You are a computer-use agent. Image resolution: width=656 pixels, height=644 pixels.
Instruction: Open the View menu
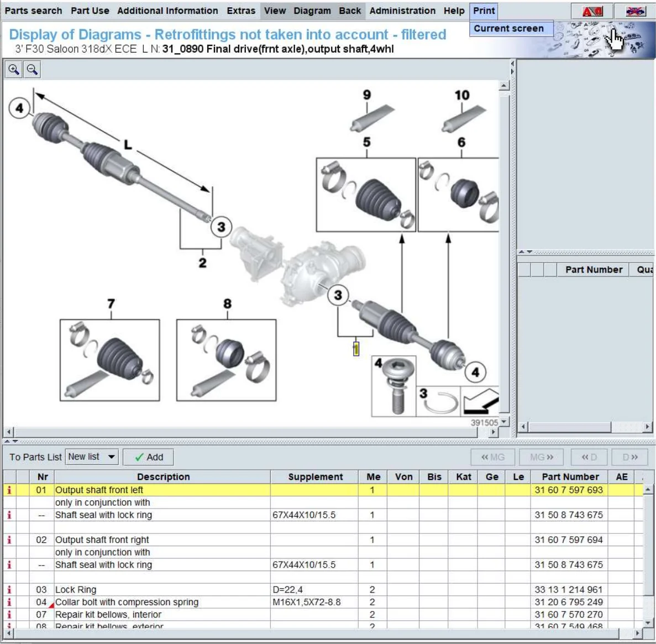[275, 11]
